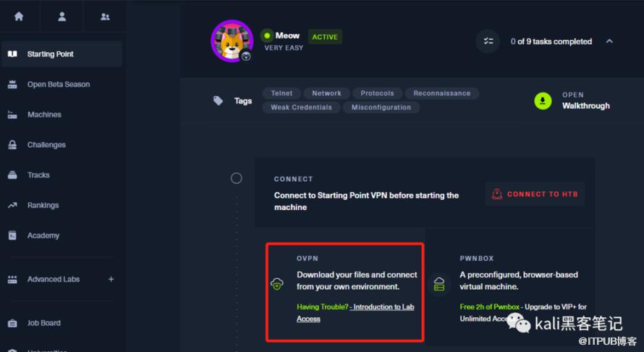
Task: Open the team members icon
Action: pyautogui.click(x=105, y=17)
